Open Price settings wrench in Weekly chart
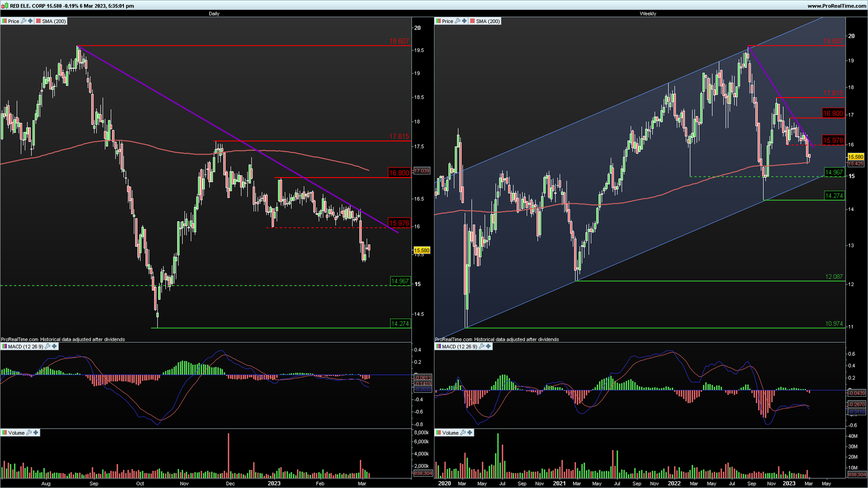The height and width of the screenshot is (488, 868). [x=457, y=21]
